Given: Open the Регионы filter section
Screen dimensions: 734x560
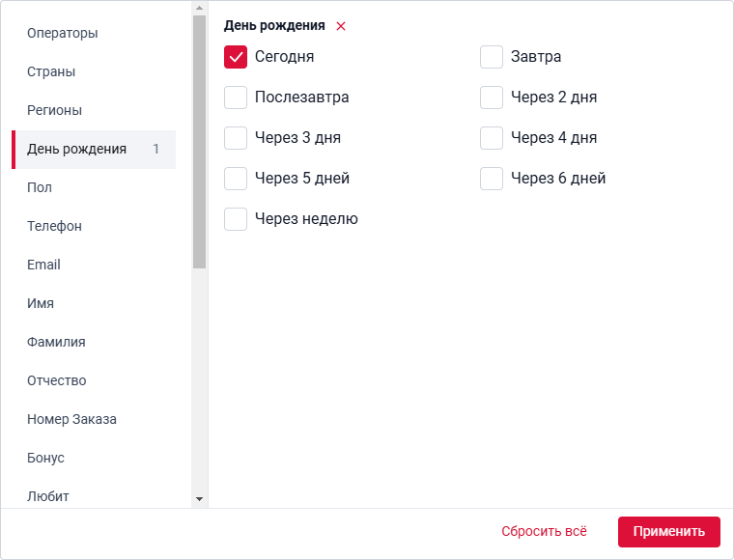Looking at the screenshot, I should [x=54, y=110].
